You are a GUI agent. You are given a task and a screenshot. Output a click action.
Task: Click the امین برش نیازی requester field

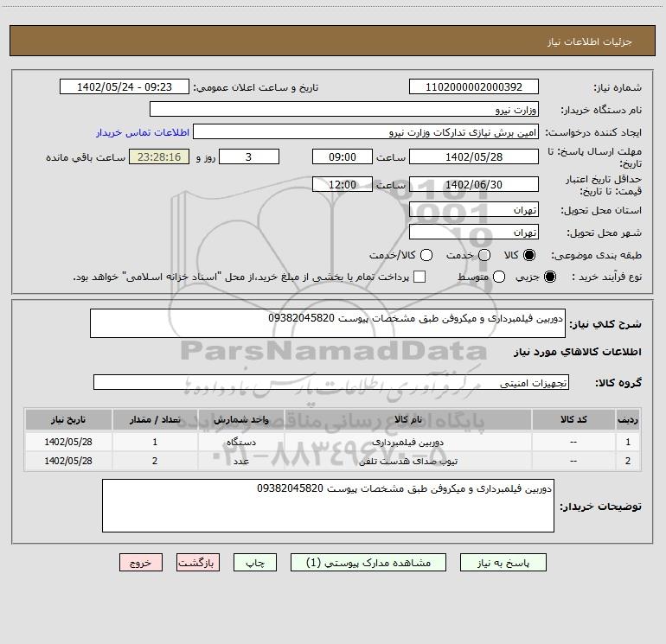pos(366,132)
